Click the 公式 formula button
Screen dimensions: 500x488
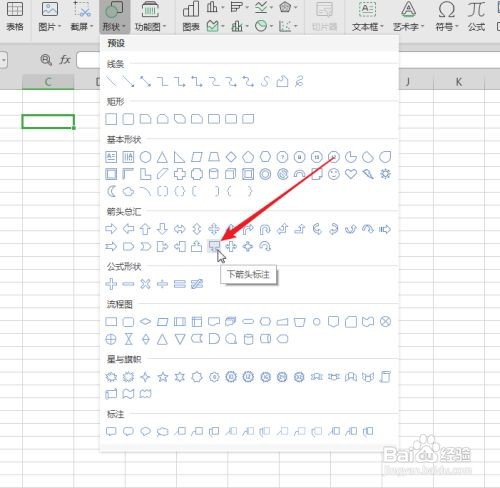pos(476,16)
